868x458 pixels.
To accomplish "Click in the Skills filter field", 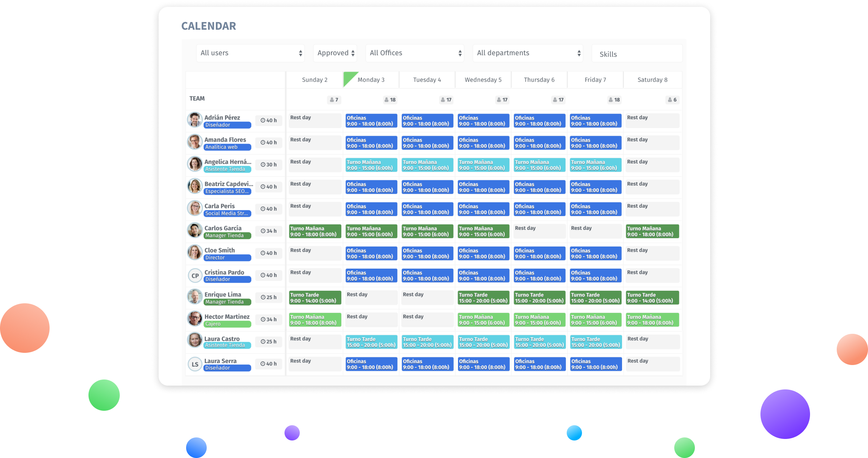I will coord(637,54).
